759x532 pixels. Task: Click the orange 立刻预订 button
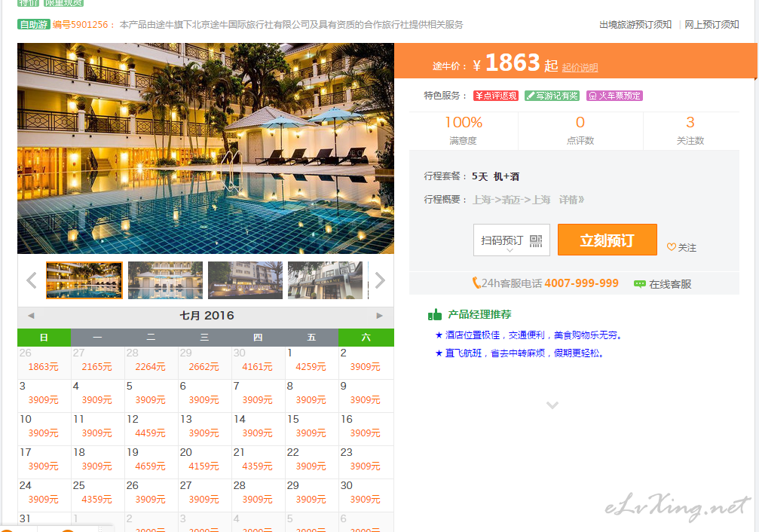click(607, 240)
